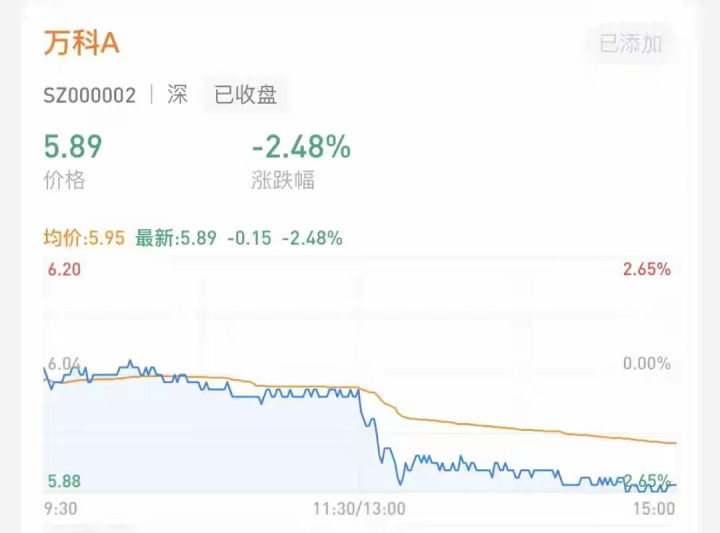
Task: Tap the 价格 label
Action: click(64, 181)
